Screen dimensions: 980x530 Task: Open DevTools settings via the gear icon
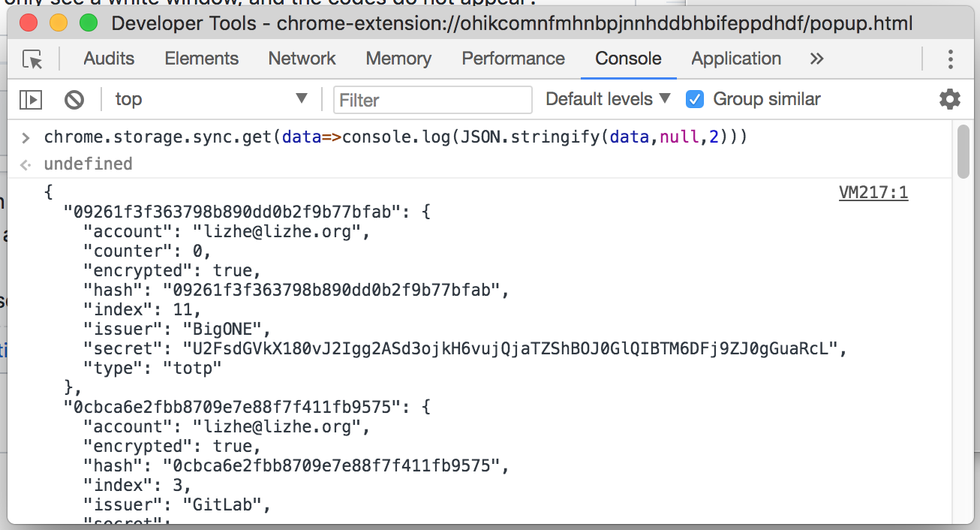(949, 99)
